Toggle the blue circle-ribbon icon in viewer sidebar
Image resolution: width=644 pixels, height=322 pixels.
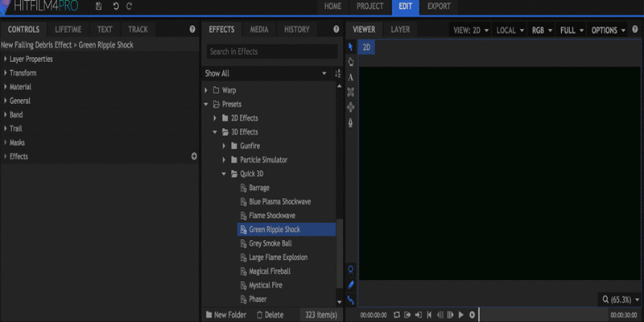(x=350, y=270)
